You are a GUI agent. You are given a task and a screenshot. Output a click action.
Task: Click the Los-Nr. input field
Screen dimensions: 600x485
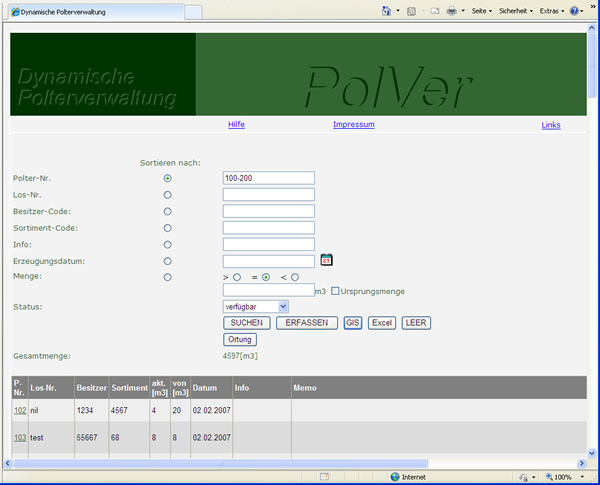click(x=269, y=194)
